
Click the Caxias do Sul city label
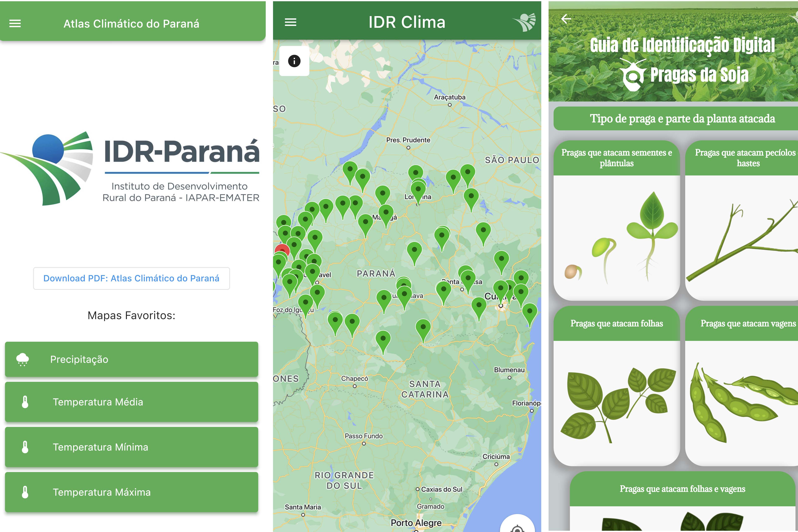pos(442,489)
